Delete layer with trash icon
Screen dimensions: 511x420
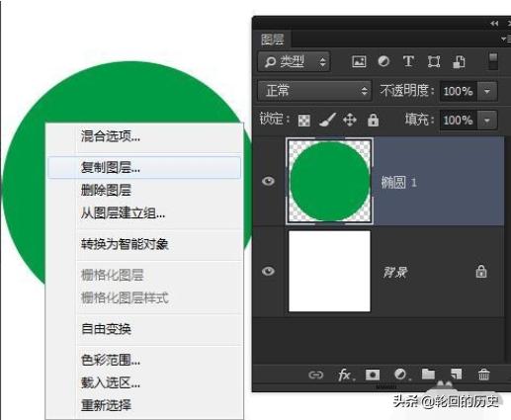(x=483, y=375)
